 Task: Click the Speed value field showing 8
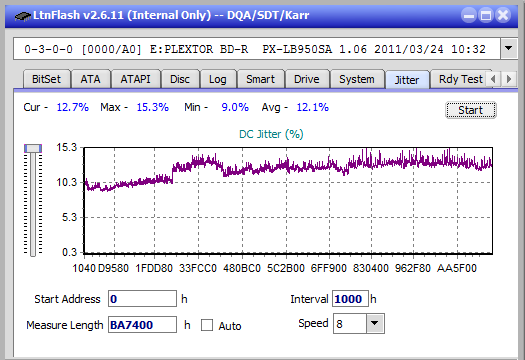(350, 324)
